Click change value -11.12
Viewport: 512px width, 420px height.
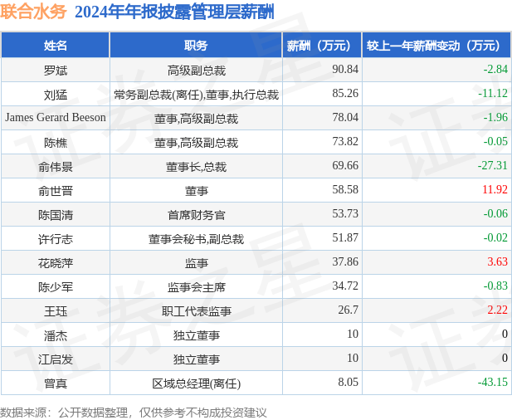tap(493, 94)
